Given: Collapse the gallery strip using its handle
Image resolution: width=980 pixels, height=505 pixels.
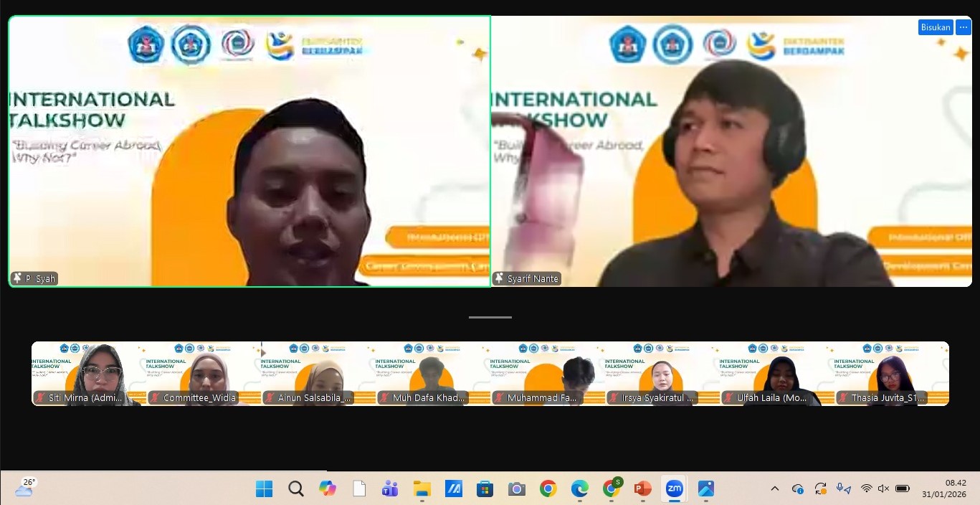Looking at the screenshot, I should (x=490, y=316).
